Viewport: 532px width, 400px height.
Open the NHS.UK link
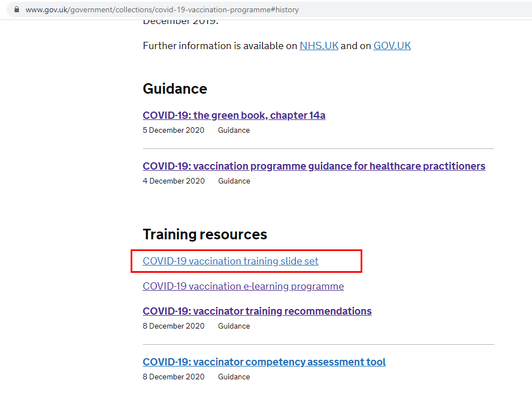(319, 46)
